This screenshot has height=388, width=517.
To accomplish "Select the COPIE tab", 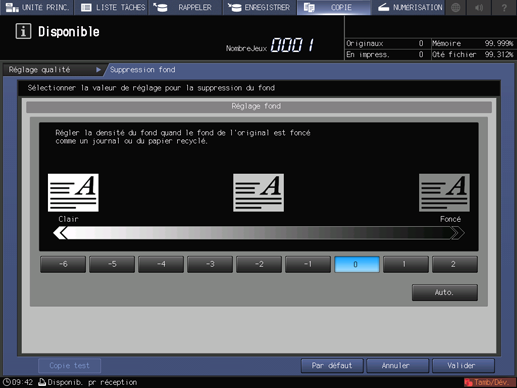I will click(x=333, y=7).
